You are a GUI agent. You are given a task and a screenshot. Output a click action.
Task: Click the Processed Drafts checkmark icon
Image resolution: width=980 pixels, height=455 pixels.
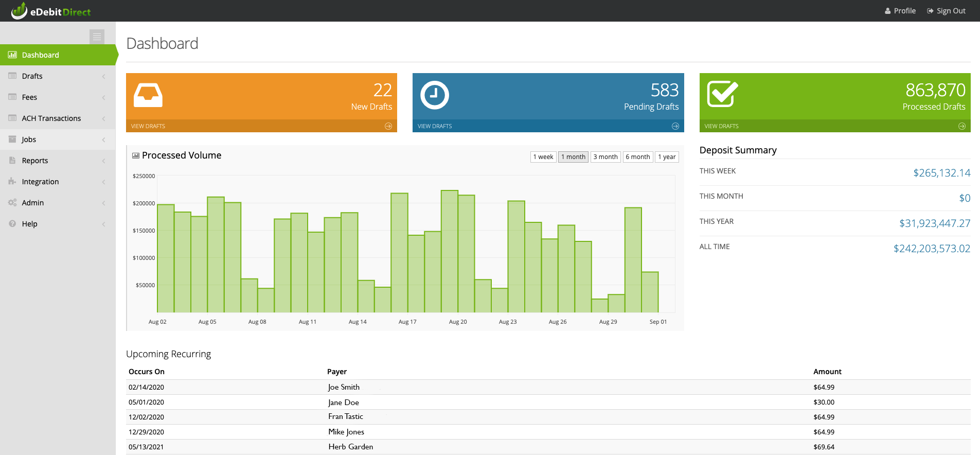pyautogui.click(x=722, y=94)
